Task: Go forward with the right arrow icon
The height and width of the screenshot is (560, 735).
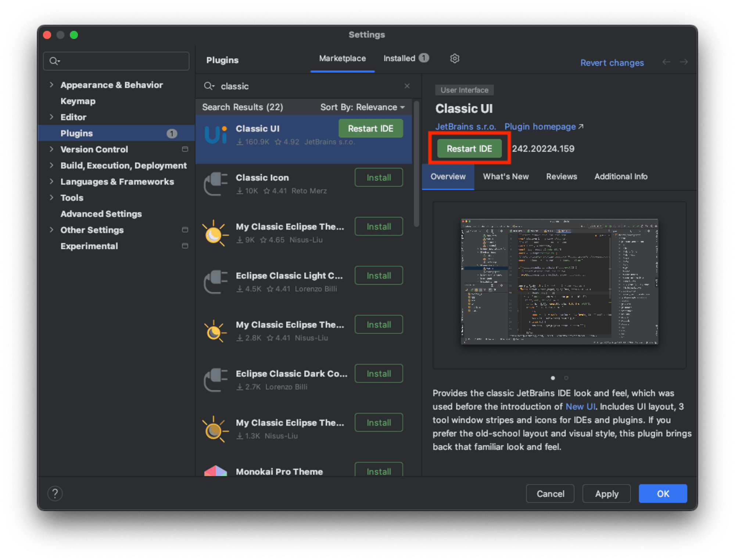Action: [684, 62]
